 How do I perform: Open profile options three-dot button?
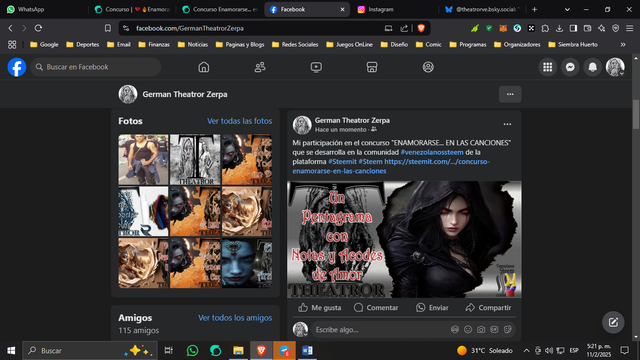coord(510,94)
